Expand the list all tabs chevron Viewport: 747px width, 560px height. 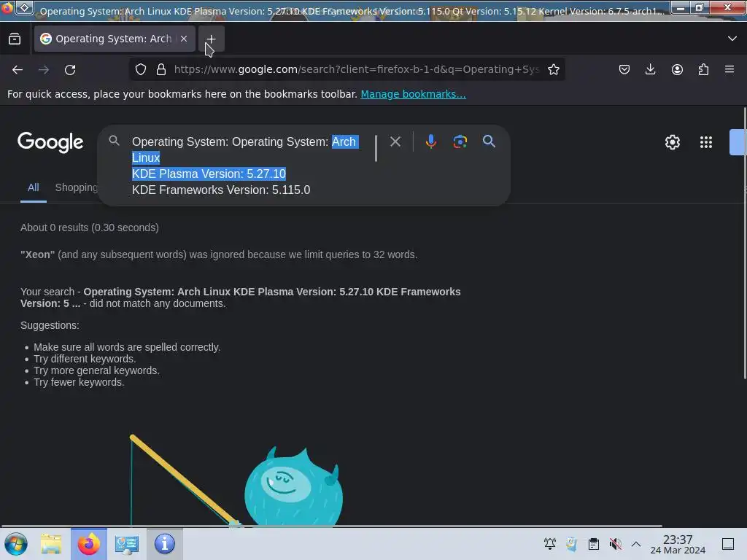click(732, 39)
